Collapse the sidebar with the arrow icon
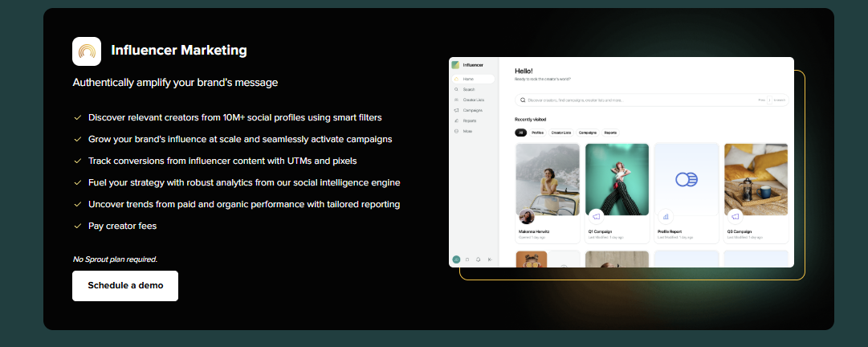 coord(490,259)
